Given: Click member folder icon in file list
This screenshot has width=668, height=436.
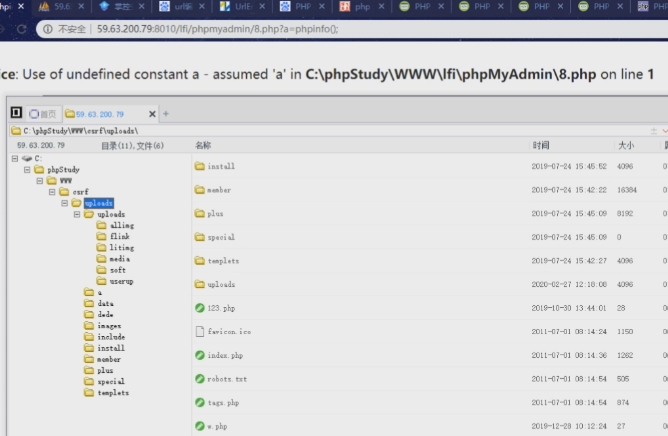Looking at the screenshot, I should [x=200, y=190].
